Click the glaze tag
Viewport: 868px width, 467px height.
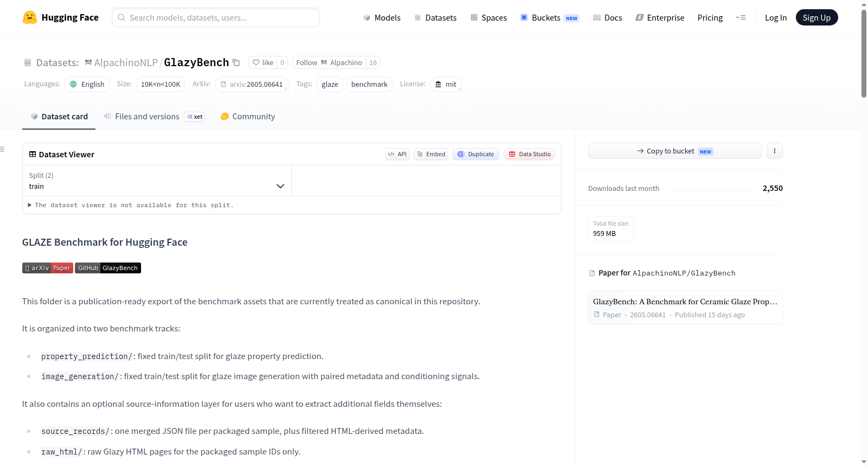(330, 84)
